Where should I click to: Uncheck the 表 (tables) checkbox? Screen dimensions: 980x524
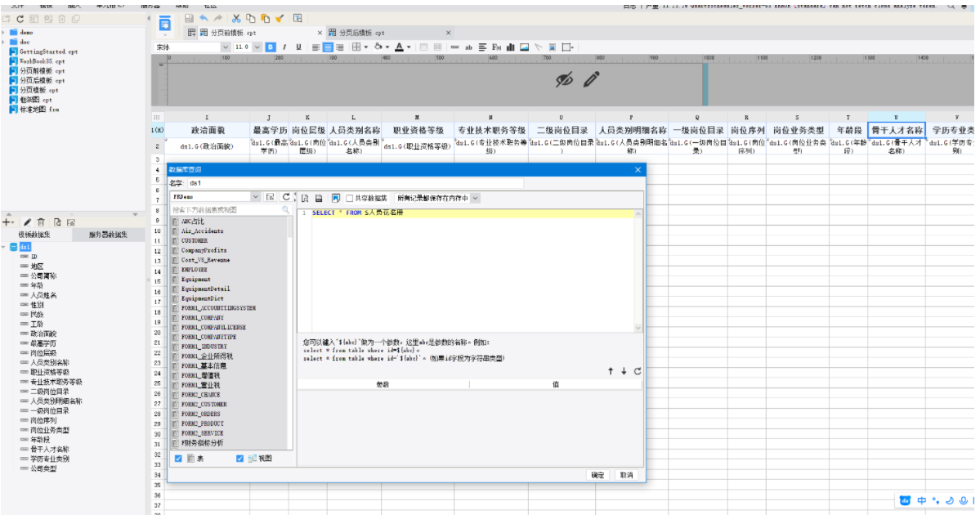(x=178, y=459)
